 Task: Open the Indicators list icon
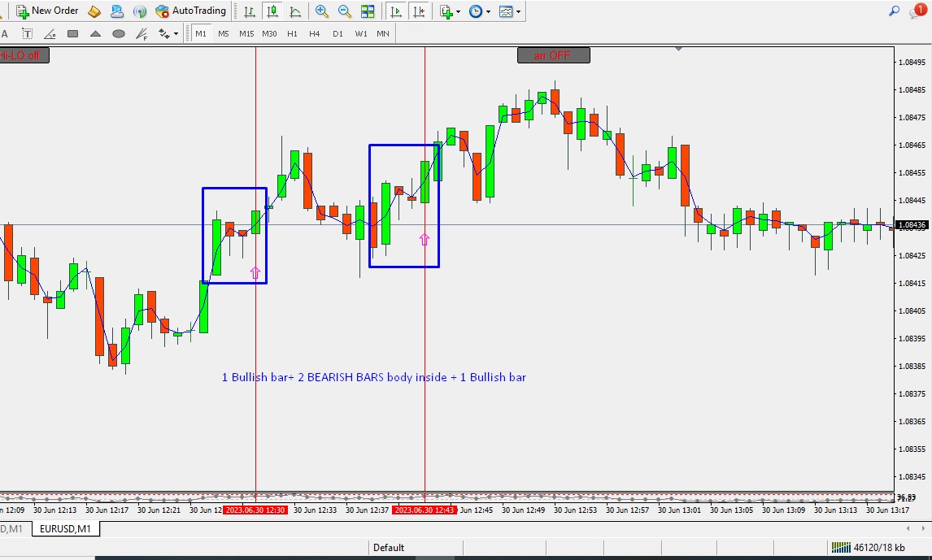446,11
